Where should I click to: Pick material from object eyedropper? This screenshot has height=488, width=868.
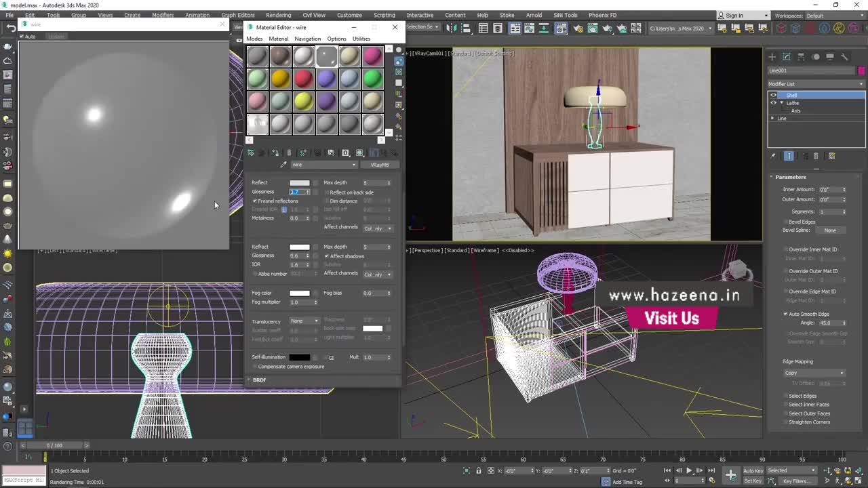coord(283,165)
